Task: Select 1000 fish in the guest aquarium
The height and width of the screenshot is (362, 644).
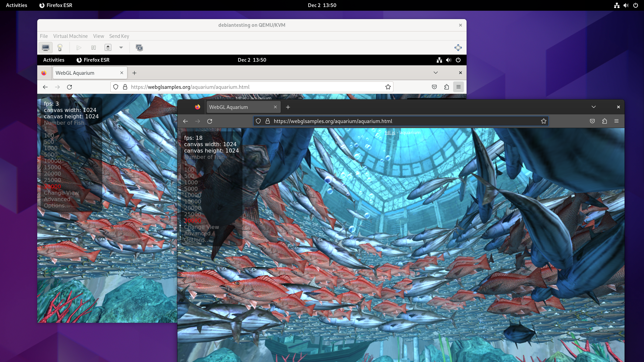Action: coord(51,148)
